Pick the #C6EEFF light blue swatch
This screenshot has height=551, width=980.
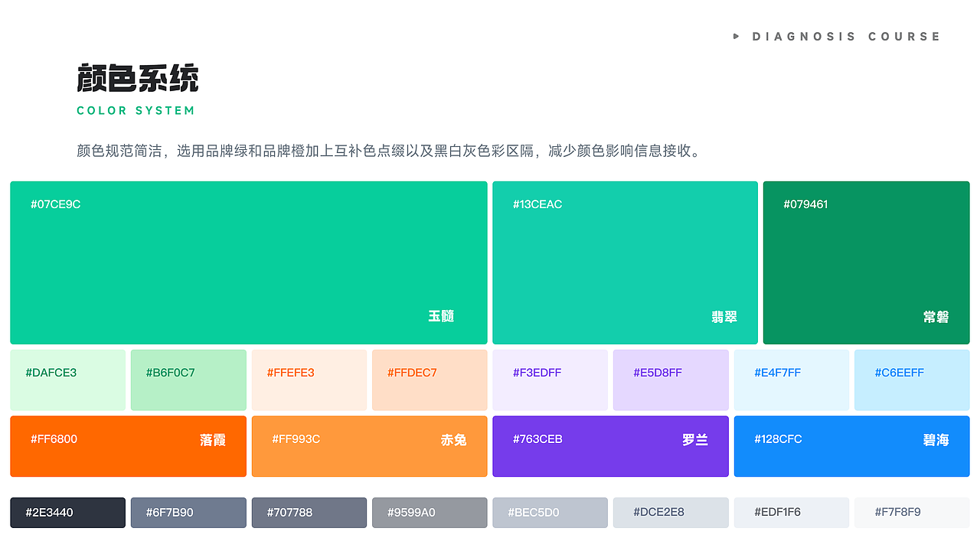pyautogui.click(x=912, y=380)
